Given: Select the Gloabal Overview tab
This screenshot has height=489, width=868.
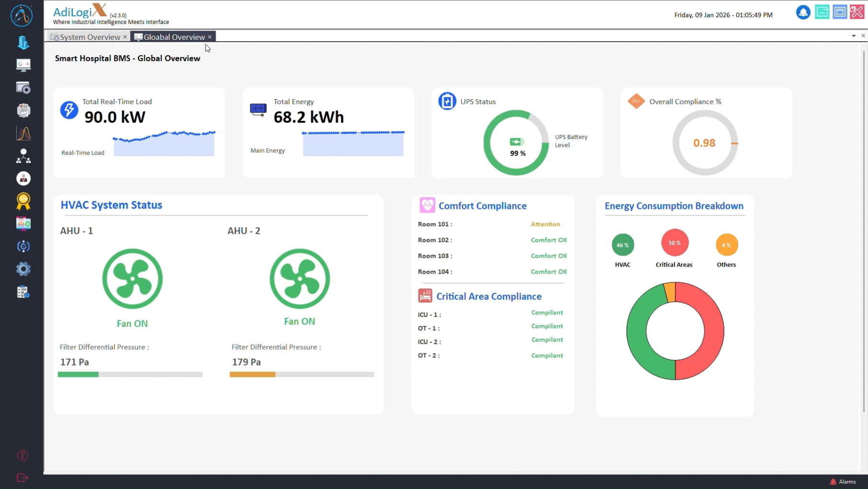Looking at the screenshot, I should point(174,37).
